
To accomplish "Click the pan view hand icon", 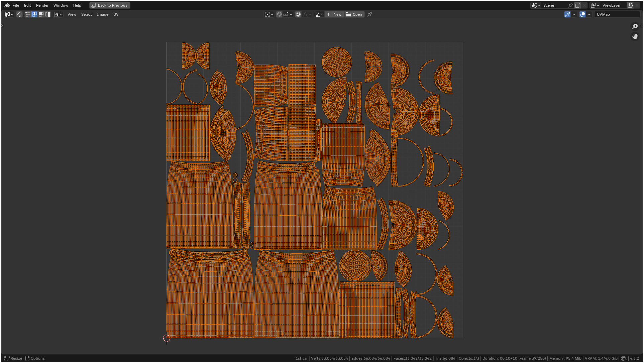I will tap(635, 36).
